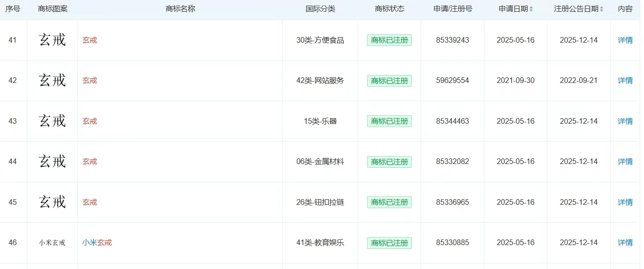Click 商标已注册 status badge in row 45
This screenshot has width=644, height=269.
pos(389,202)
